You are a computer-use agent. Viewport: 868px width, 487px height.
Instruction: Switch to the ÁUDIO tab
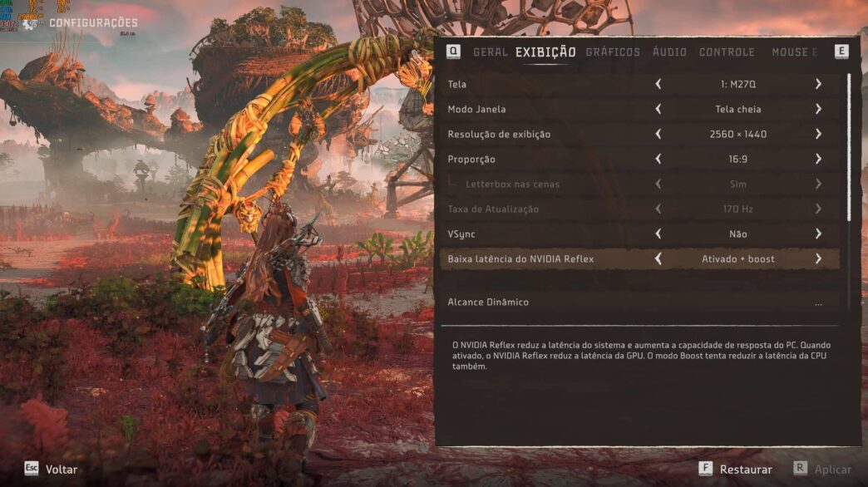coord(669,52)
